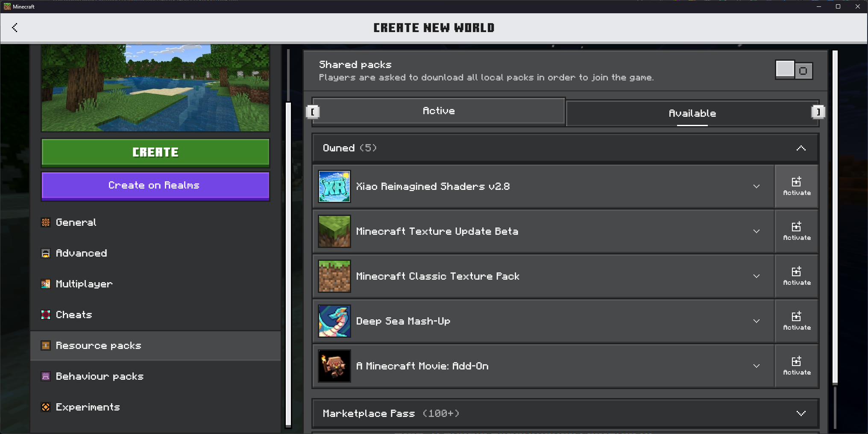The width and height of the screenshot is (868, 434).
Task: Expand Minecraft Texture Update Beta details
Action: click(x=757, y=231)
